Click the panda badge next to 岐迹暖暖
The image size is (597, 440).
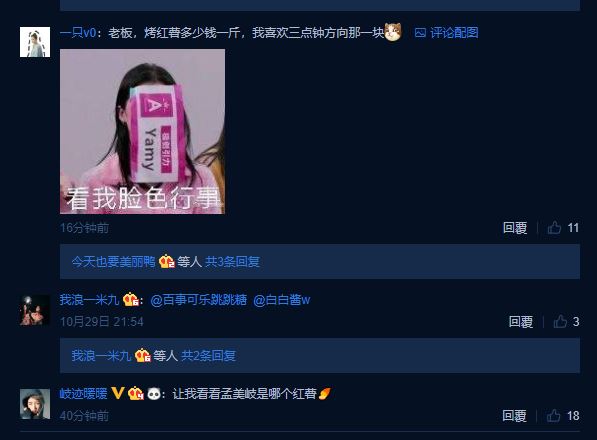tap(154, 394)
